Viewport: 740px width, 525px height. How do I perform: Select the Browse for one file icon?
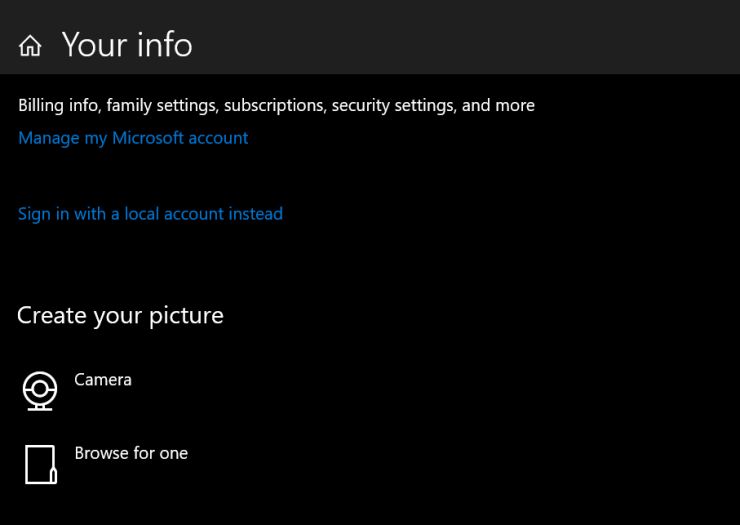[41, 465]
